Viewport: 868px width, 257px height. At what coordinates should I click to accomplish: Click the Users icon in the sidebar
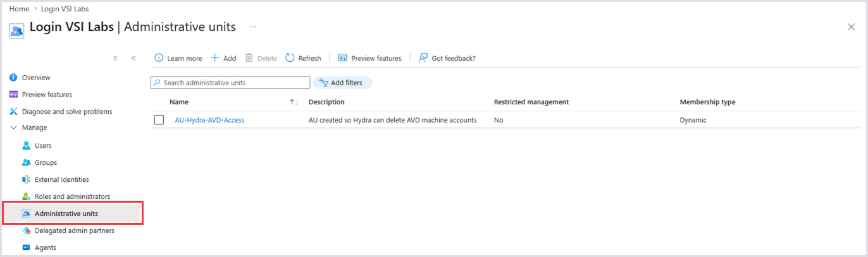[26, 146]
